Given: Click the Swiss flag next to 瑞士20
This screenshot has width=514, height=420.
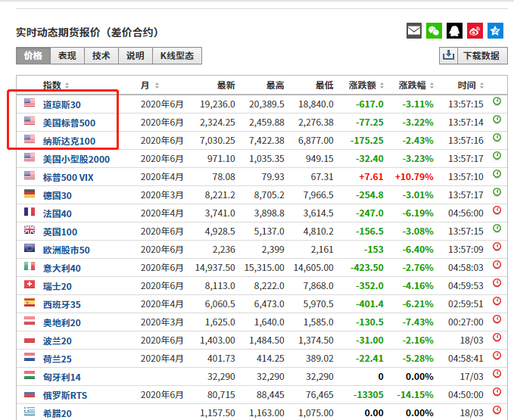Looking at the screenshot, I should (30, 285).
